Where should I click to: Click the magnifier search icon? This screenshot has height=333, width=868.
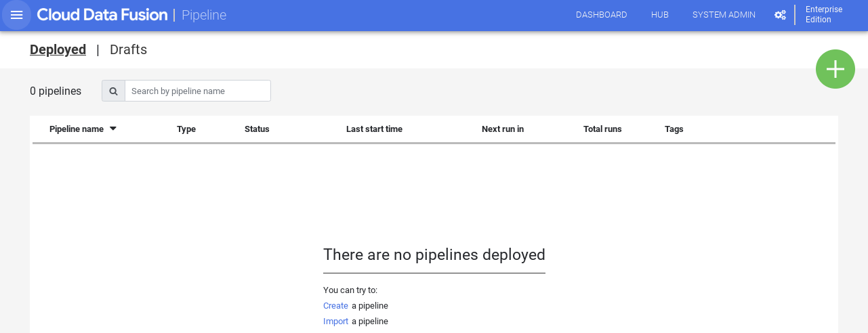pos(113,91)
